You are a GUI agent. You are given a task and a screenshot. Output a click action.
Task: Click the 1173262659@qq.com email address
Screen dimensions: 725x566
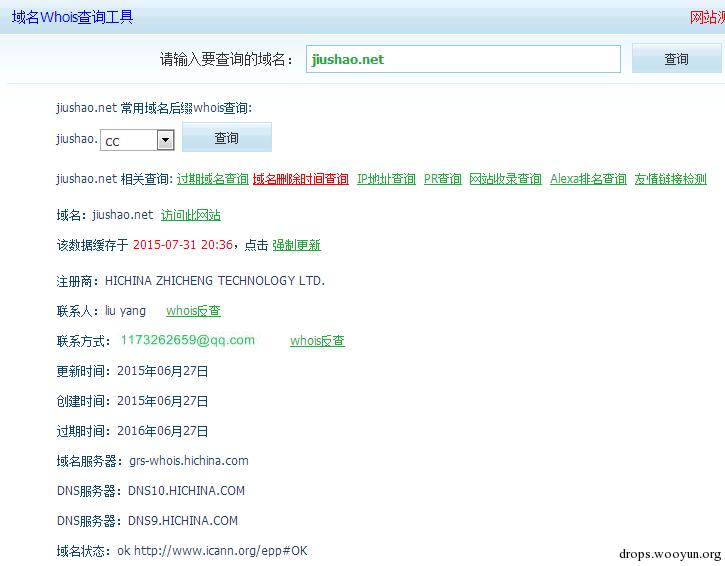[x=188, y=340]
